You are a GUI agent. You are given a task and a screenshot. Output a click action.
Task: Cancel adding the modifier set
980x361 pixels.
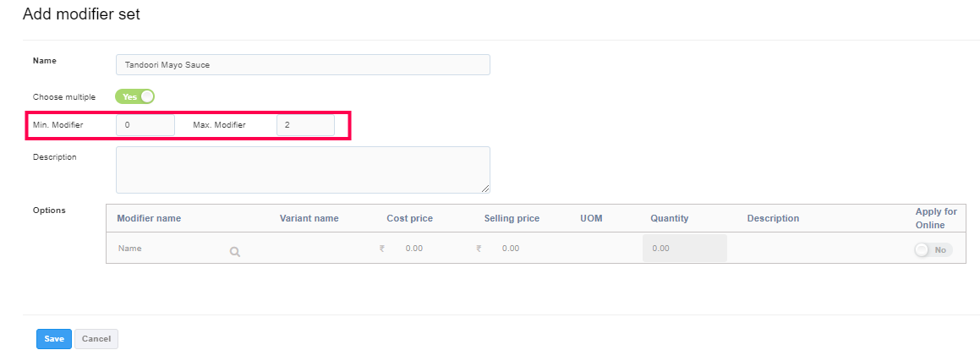tap(96, 339)
